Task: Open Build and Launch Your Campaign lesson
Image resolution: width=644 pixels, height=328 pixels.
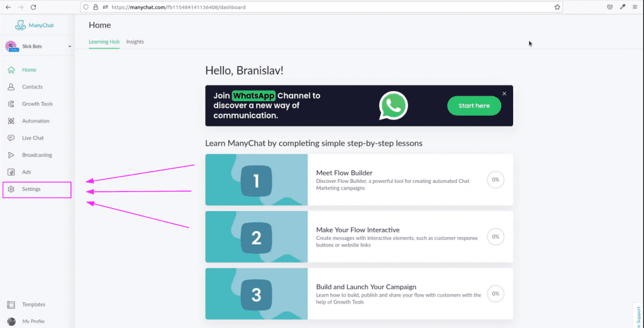Action: pyautogui.click(x=359, y=294)
